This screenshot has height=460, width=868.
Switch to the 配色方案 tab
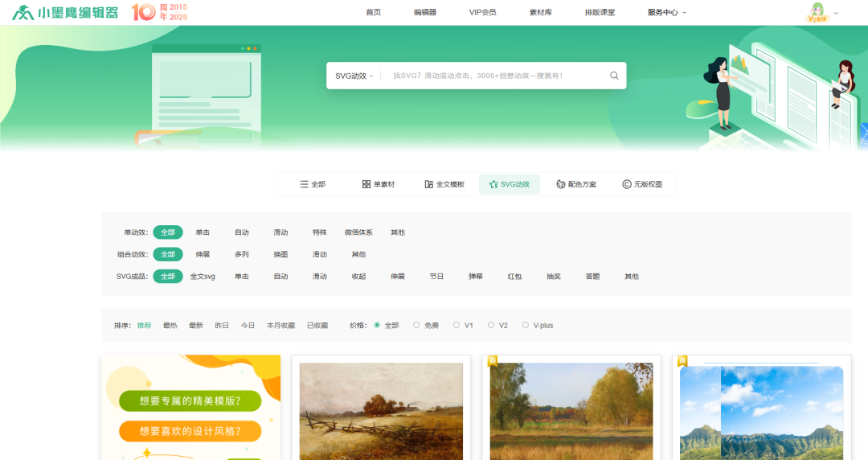pos(576,184)
